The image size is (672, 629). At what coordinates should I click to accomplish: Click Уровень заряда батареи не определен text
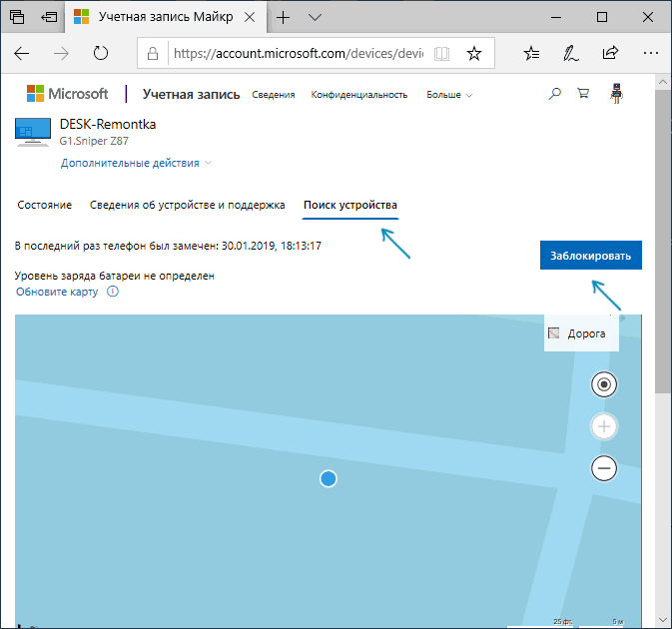[x=115, y=276]
